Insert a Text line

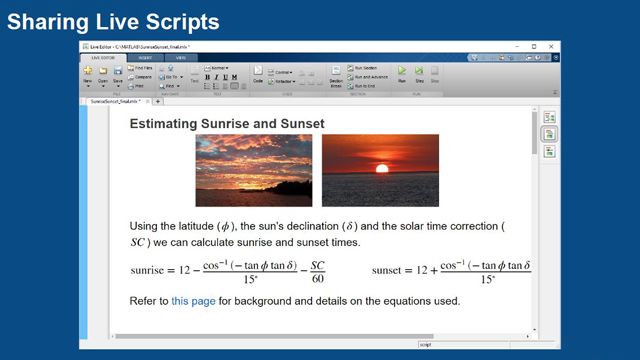pos(195,74)
